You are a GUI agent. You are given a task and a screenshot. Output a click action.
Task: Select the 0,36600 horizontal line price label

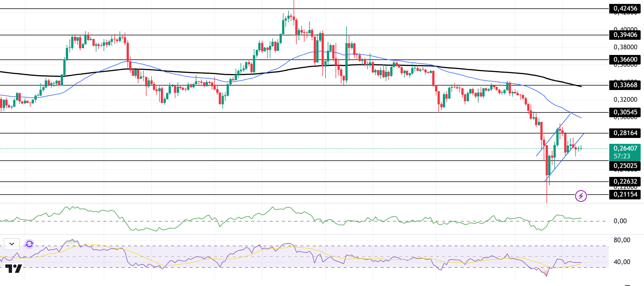(x=625, y=59)
